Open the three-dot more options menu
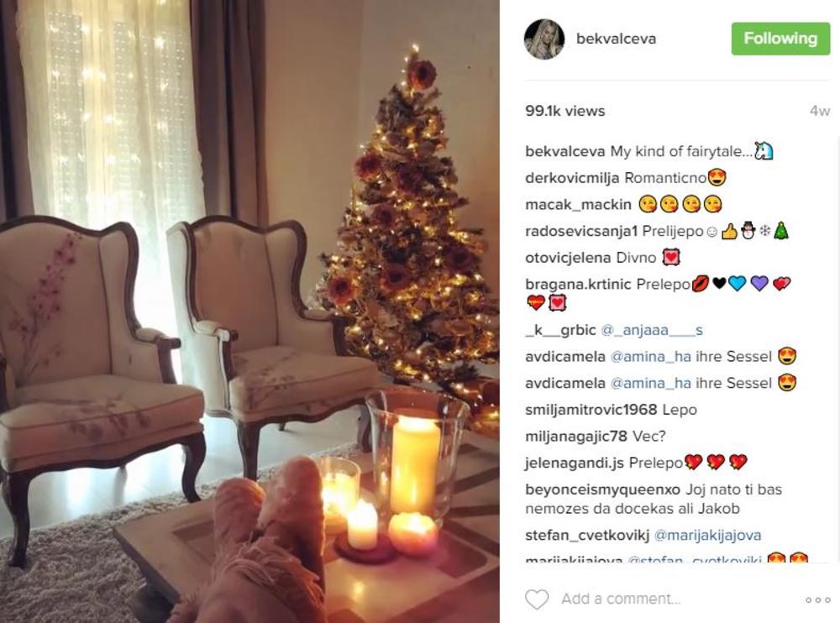This screenshot has width=840, height=623. [x=817, y=599]
